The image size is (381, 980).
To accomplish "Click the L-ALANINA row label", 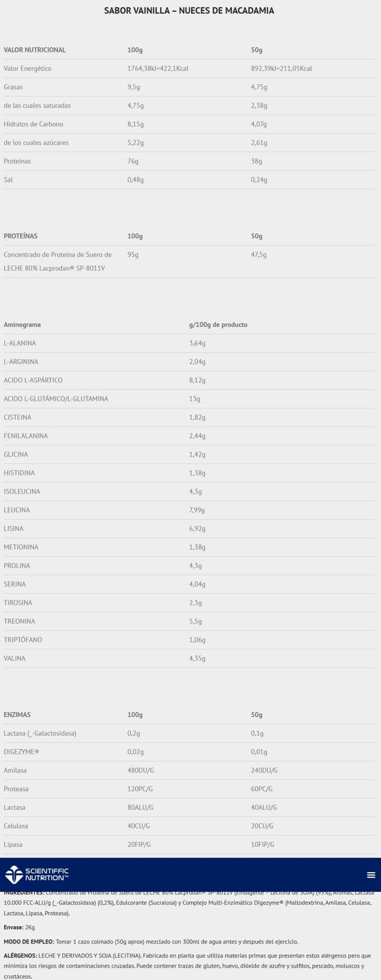I will 20,343.
